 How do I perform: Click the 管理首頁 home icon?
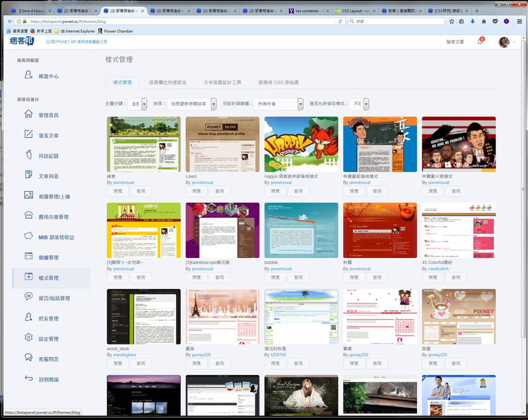29,114
